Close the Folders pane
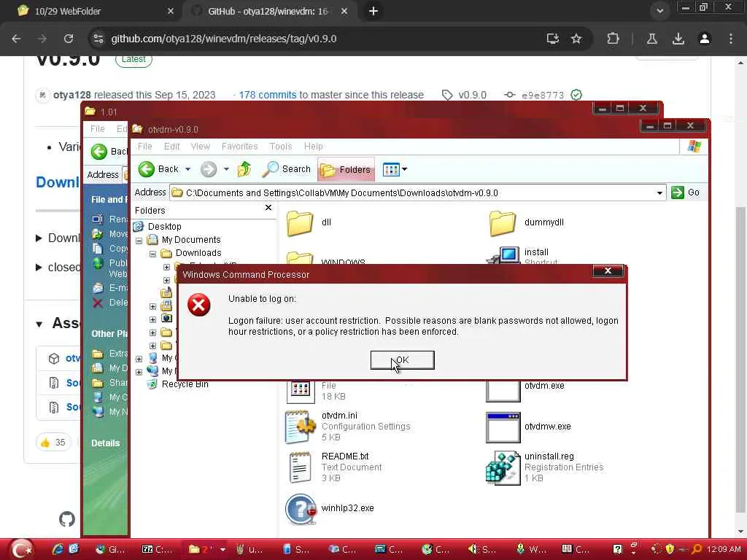The width and height of the screenshot is (747, 560). 268,208
